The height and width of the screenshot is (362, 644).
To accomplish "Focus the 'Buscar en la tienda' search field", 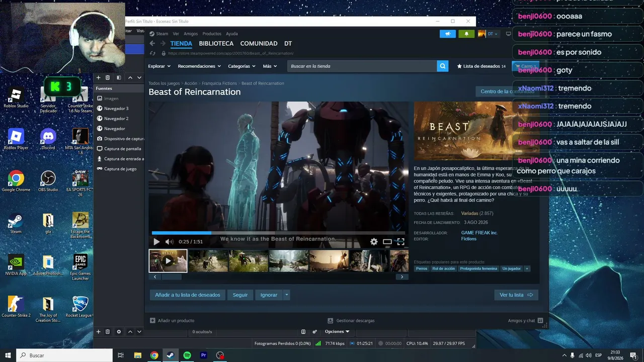I will tap(362, 66).
